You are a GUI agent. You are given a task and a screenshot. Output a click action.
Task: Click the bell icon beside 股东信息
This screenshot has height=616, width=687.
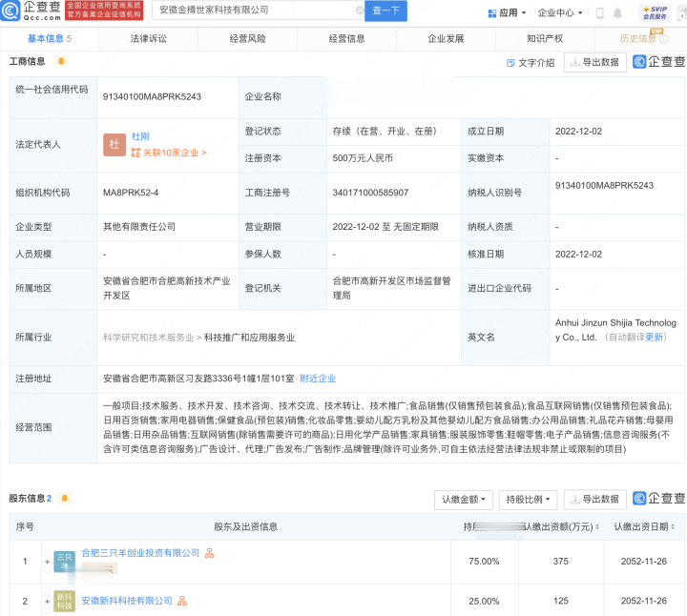point(65,498)
